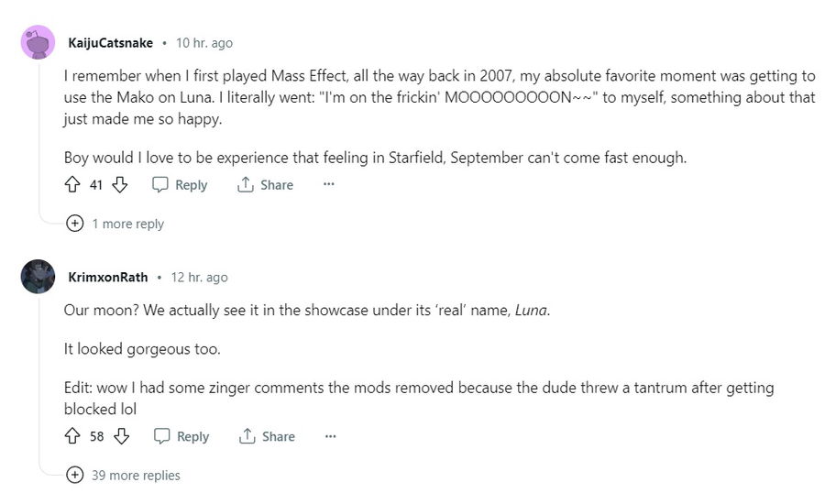Screen dimensions: 825x504
Task: Open the KrimxonRath username profile link
Action: tap(108, 277)
